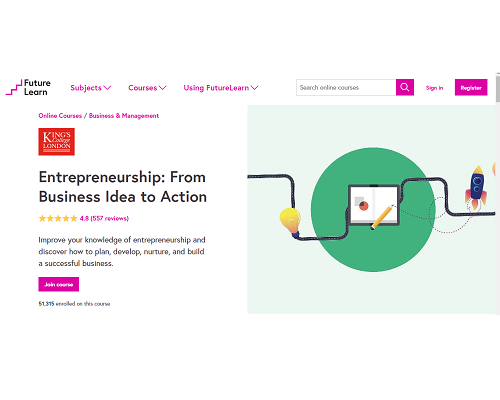500x400 pixels.
Task: Click the Register button
Action: tap(471, 87)
